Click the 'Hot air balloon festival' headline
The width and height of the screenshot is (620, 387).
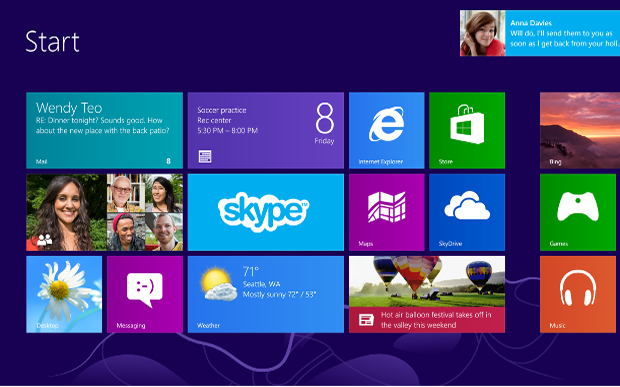436,320
